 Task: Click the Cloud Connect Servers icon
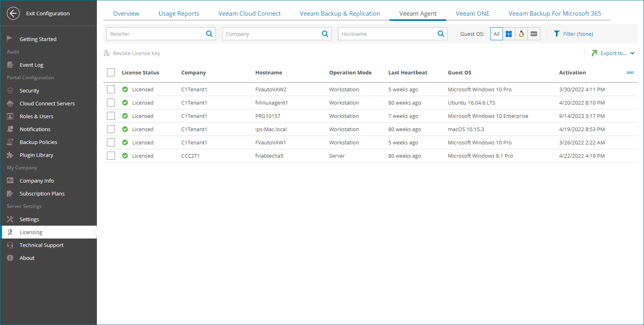10,103
